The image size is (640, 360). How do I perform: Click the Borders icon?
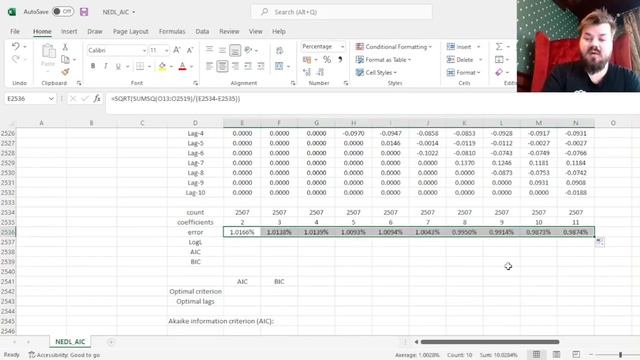(140, 66)
